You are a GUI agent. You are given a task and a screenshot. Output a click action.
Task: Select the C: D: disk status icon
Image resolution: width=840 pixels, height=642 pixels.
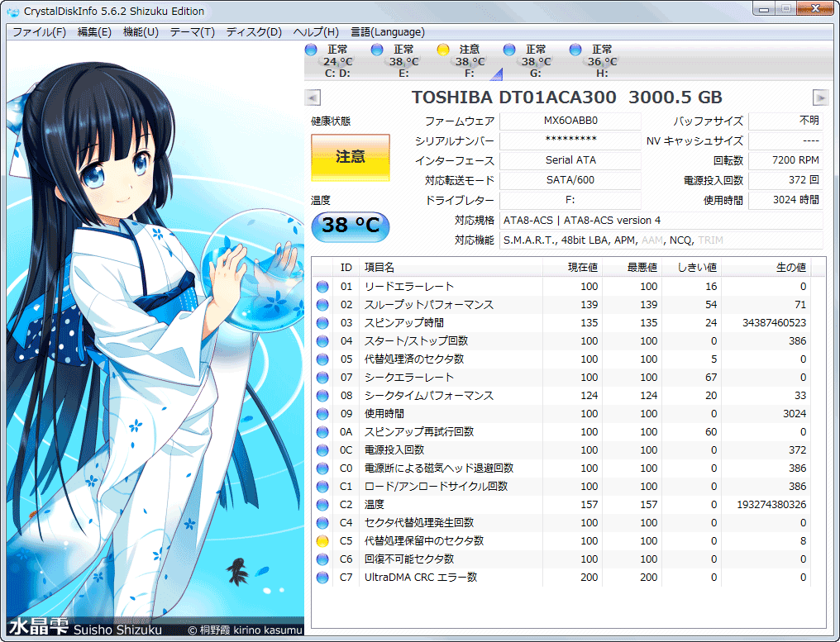click(x=311, y=50)
